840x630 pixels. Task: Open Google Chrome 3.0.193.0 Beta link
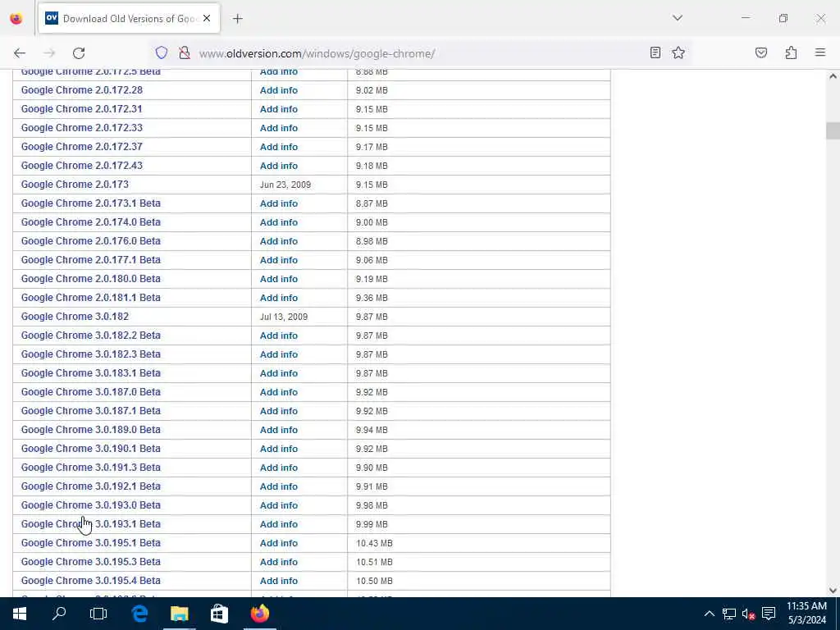coord(90,504)
